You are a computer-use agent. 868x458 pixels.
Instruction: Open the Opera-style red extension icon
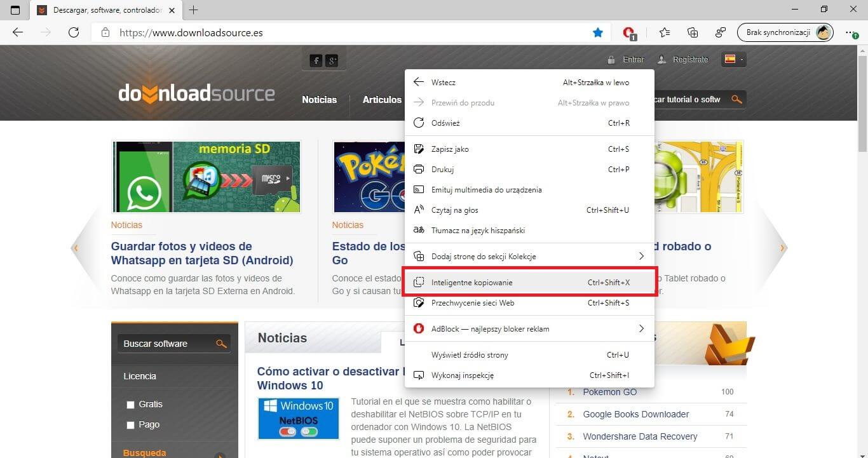[x=628, y=32]
